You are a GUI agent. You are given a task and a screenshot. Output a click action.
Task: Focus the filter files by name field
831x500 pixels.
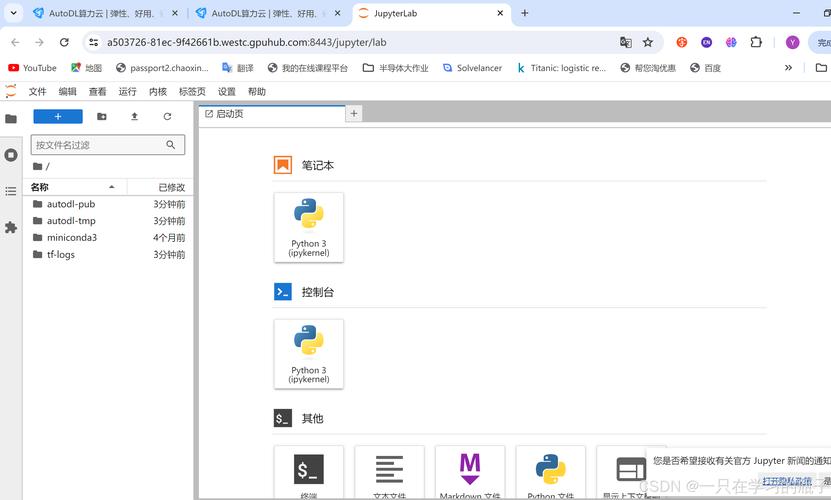(108, 145)
